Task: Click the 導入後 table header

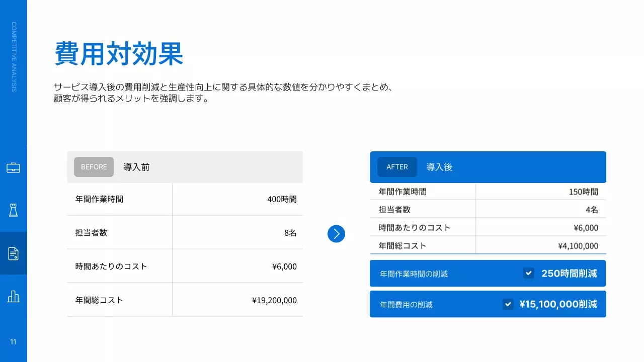Action: [x=439, y=167]
